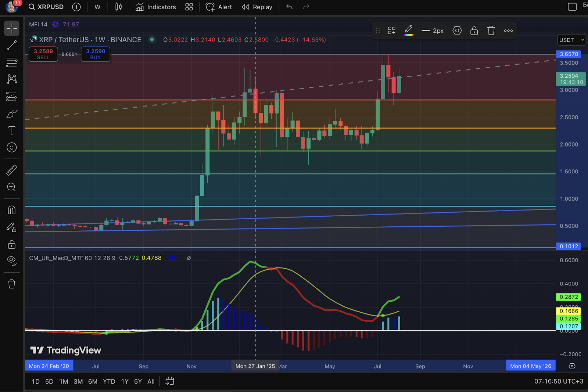Switch to the 1Y time range

coord(125,382)
